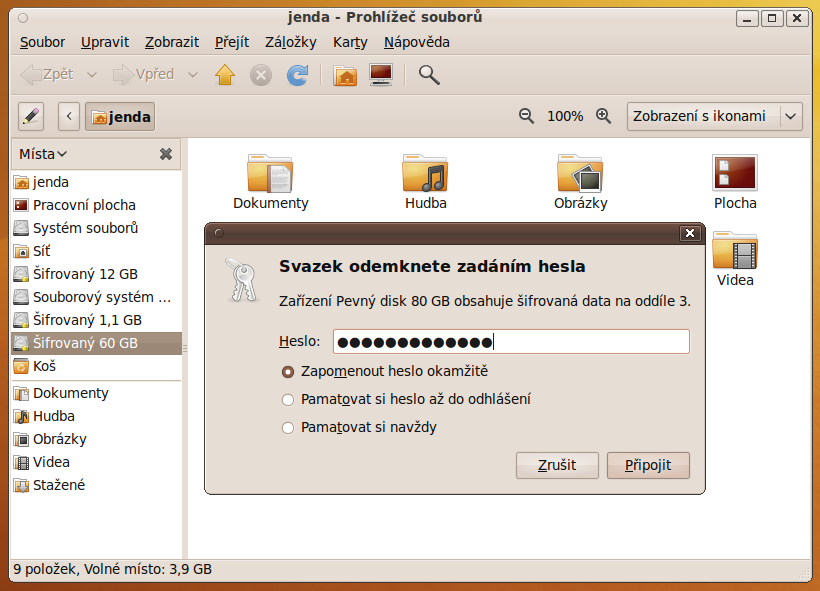Viewport: 820px width, 591px height.
Task: Open the Nápověda menu
Action: tap(416, 42)
